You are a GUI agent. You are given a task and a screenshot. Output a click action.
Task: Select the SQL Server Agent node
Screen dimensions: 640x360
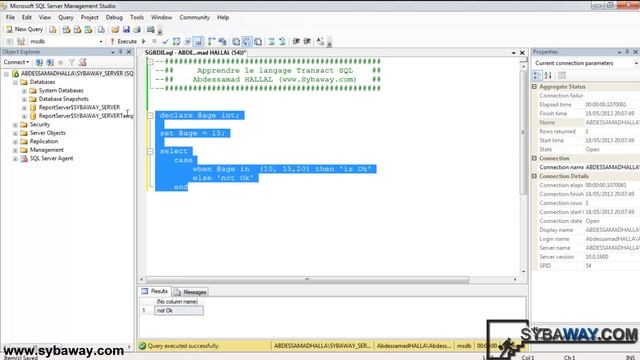pos(51,158)
